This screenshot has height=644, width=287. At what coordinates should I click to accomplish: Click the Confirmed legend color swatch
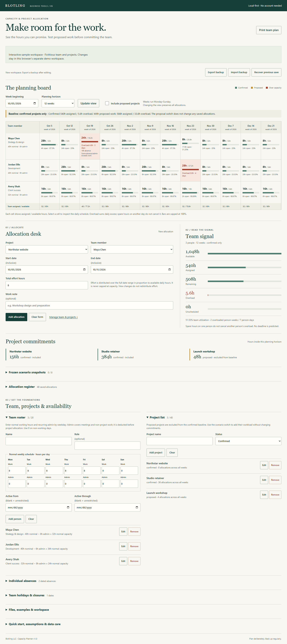(x=236, y=88)
